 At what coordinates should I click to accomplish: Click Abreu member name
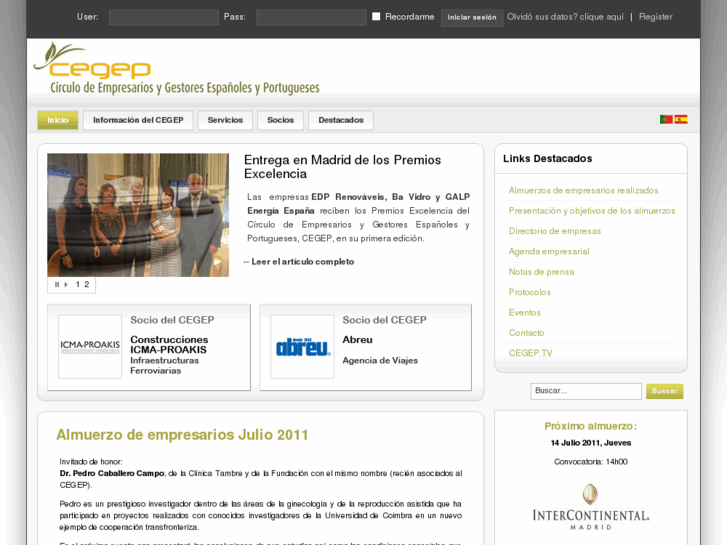coord(357,340)
